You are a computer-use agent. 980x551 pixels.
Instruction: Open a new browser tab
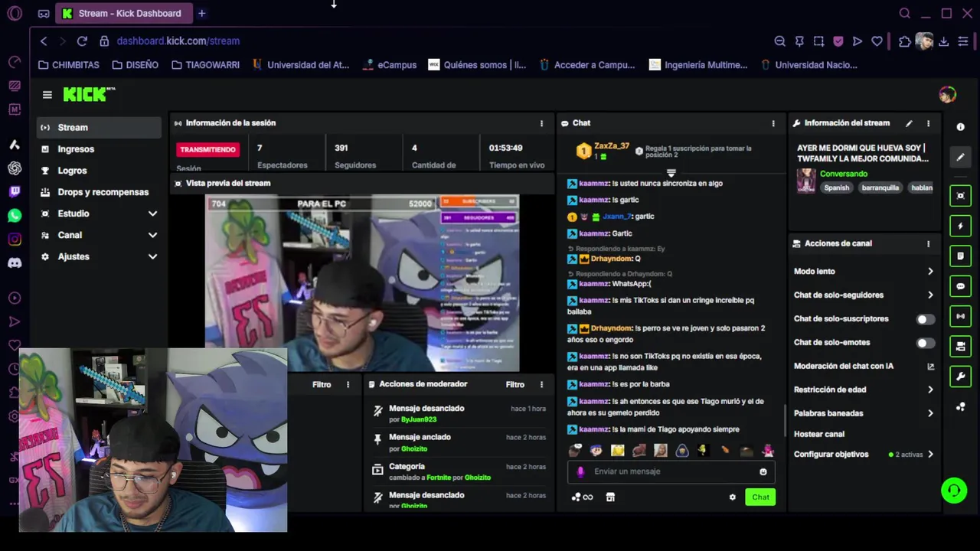point(201,13)
